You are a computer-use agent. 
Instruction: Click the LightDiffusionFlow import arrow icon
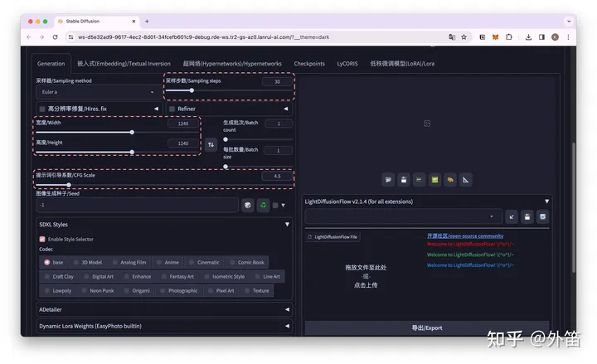point(512,216)
